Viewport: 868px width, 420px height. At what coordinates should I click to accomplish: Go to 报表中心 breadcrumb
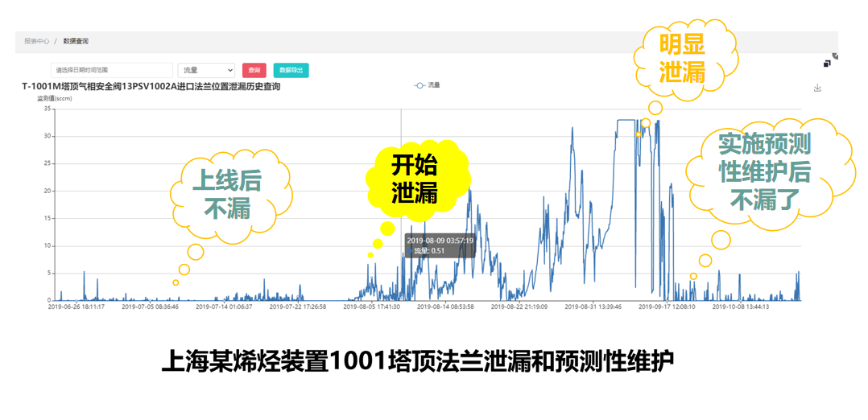point(36,41)
